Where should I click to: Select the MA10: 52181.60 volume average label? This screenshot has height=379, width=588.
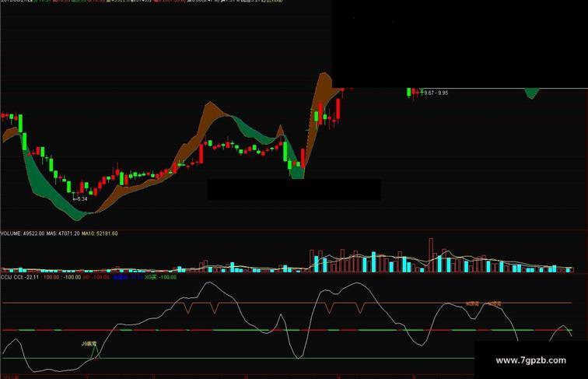pyautogui.click(x=100, y=233)
